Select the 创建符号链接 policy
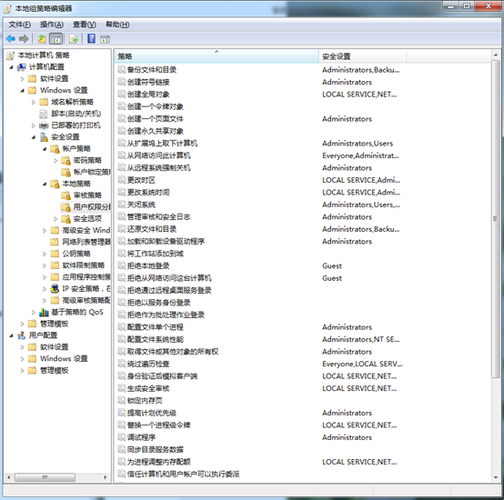 [x=148, y=82]
